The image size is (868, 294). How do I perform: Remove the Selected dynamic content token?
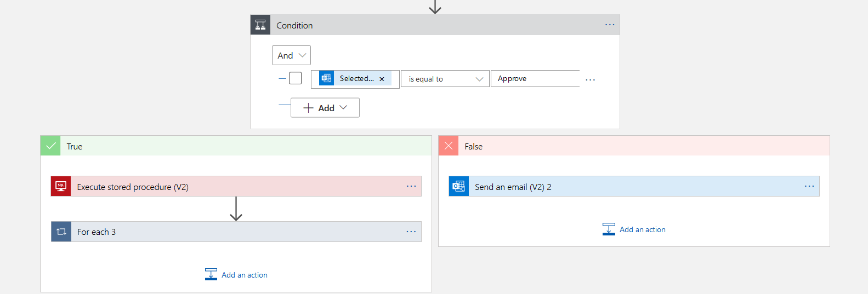click(x=382, y=79)
